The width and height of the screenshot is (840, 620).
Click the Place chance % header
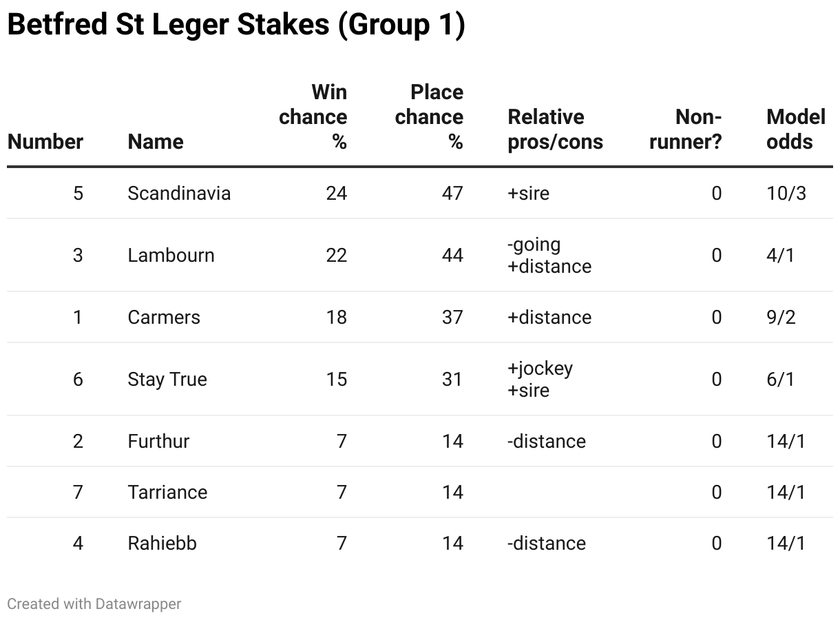(429, 117)
